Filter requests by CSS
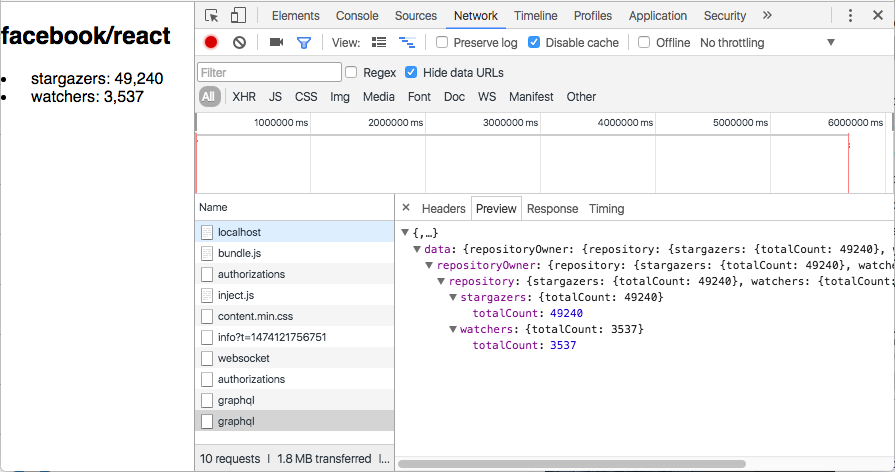Screen dimensions: 895x472 [x=306, y=96]
